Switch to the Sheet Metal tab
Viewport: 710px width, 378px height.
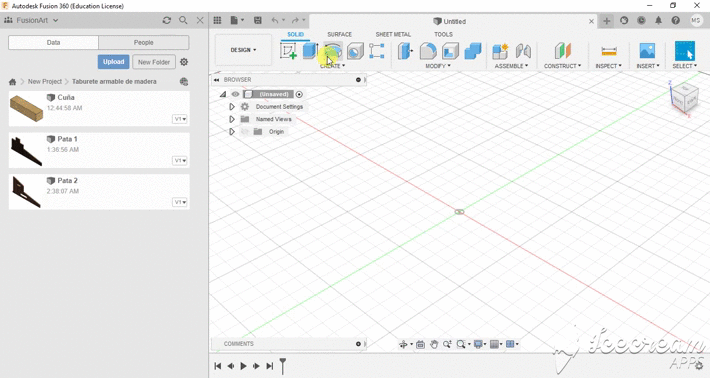click(393, 34)
